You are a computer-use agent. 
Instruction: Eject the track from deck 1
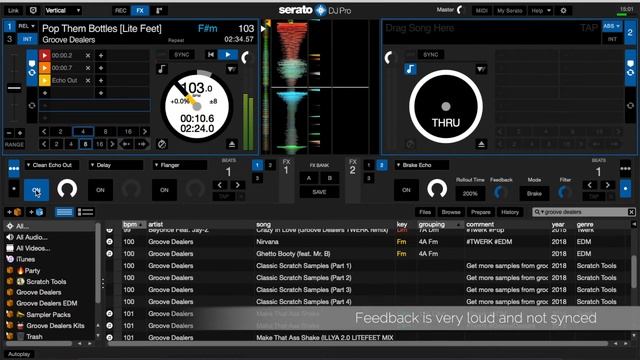pyautogui.click(x=231, y=144)
